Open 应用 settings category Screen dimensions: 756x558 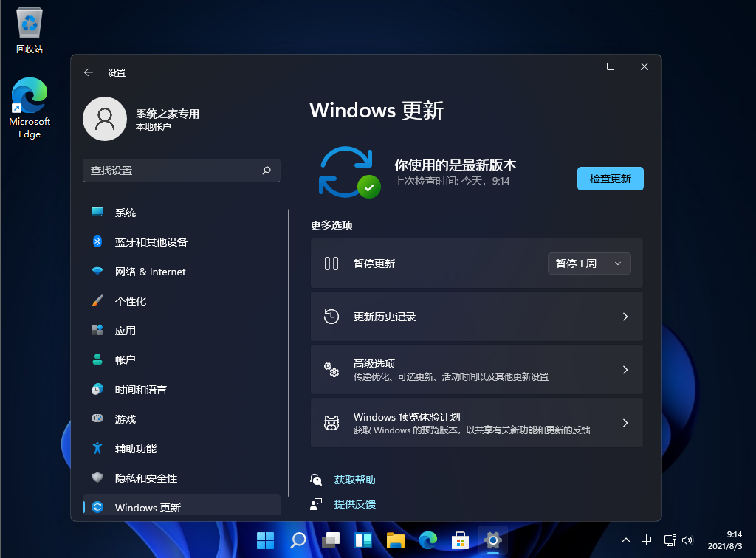click(182, 331)
